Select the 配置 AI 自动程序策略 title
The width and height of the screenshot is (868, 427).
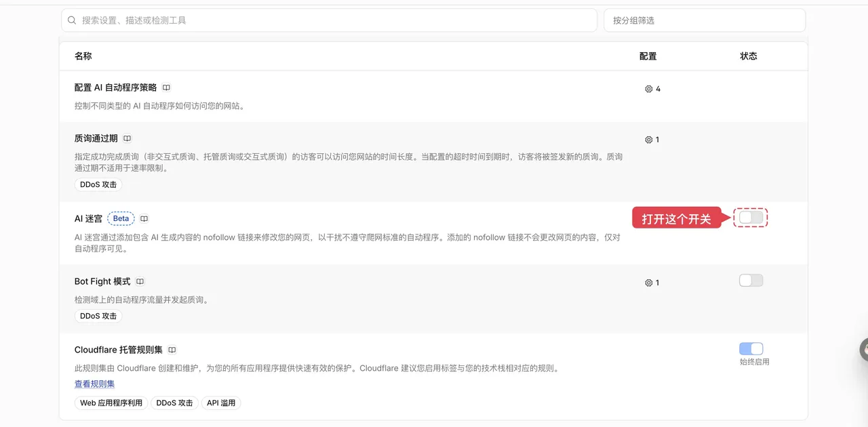115,87
